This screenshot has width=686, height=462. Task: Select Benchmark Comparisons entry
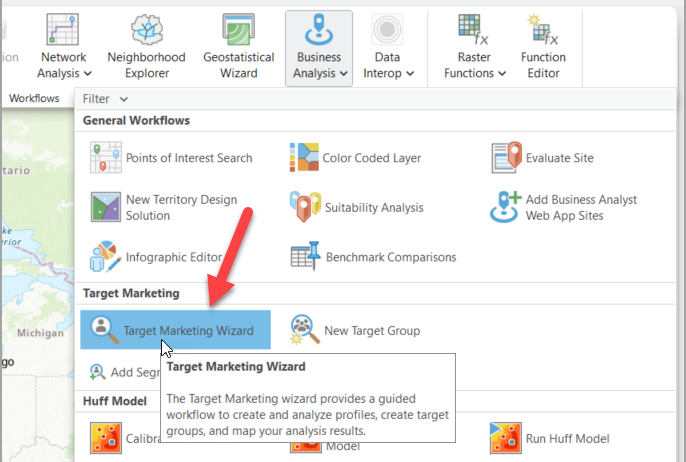coord(391,257)
